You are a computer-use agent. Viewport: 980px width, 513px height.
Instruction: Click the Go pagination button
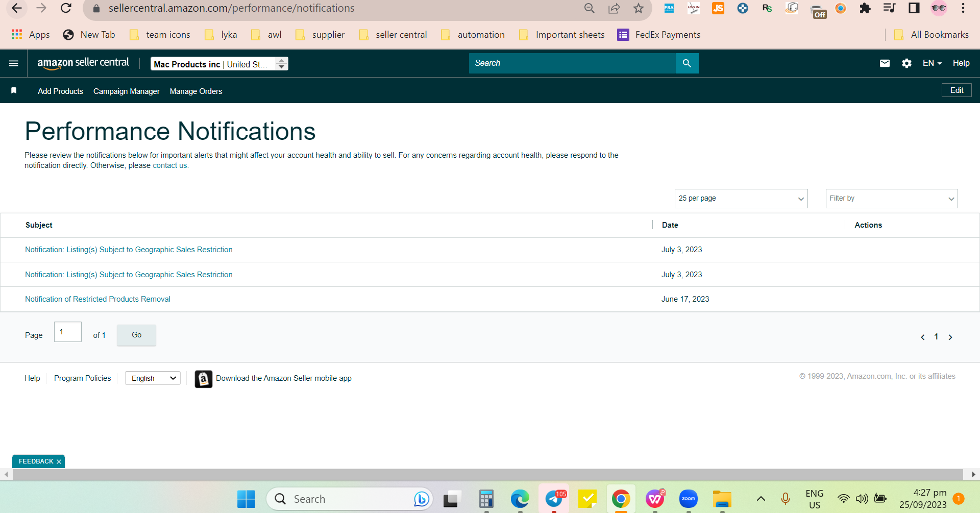pos(136,335)
